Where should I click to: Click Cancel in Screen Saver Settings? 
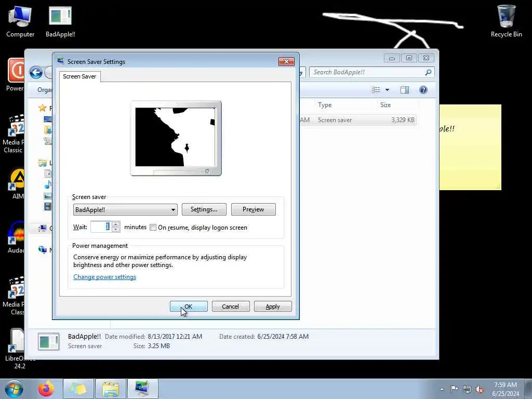tap(230, 307)
